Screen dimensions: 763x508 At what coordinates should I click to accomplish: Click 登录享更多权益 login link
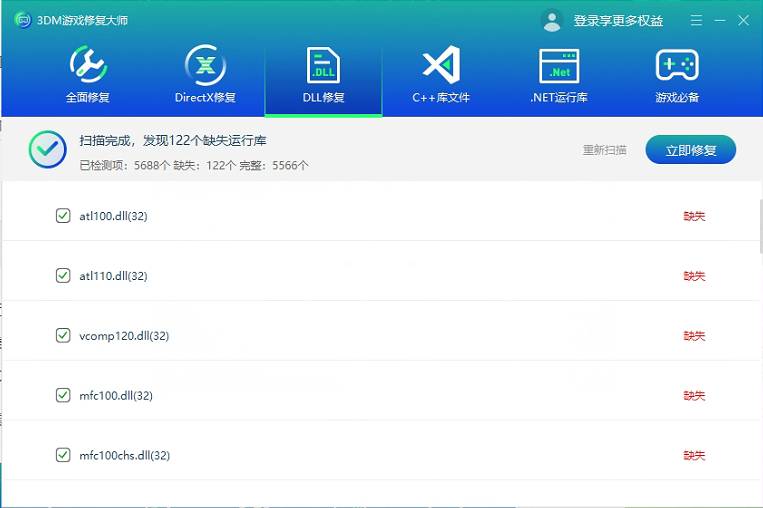(x=618, y=20)
